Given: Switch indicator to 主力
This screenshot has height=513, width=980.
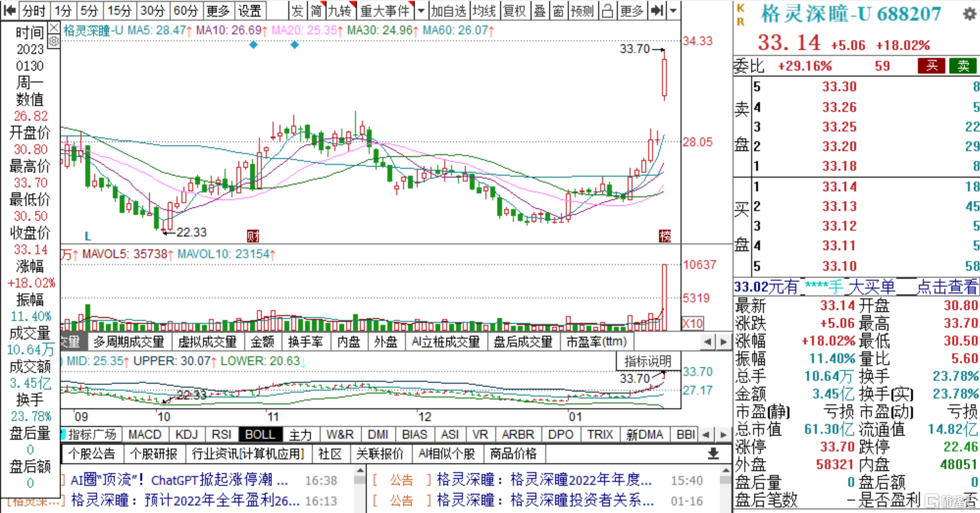Looking at the screenshot, I should click(301, 434).
